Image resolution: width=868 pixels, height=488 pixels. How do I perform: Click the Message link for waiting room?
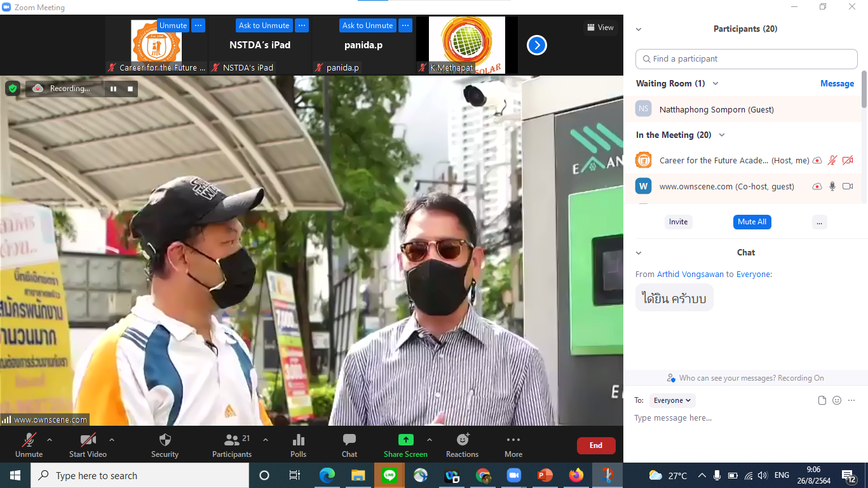pyautogui.click(x=837, y=84)
